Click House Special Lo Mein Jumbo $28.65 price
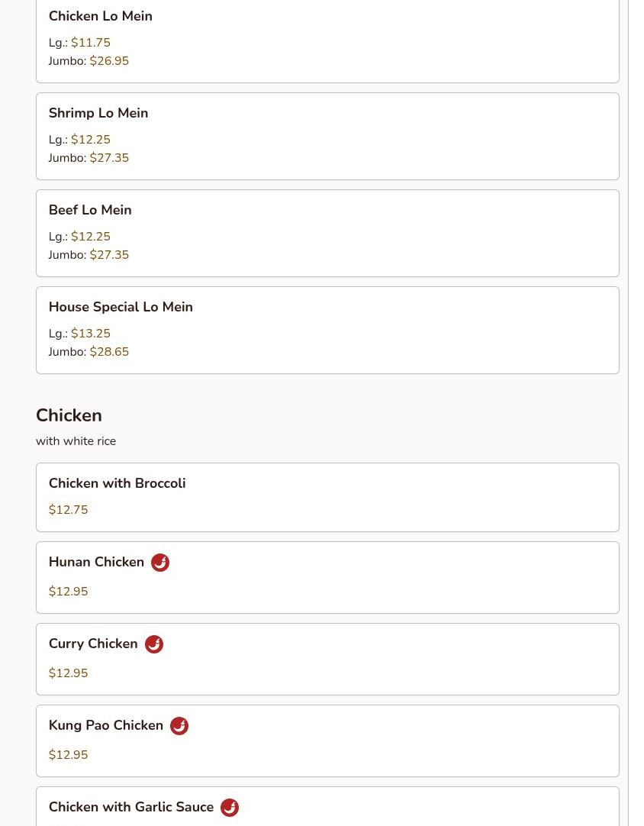This screenshot has width=644, height=826. point(109,352)
